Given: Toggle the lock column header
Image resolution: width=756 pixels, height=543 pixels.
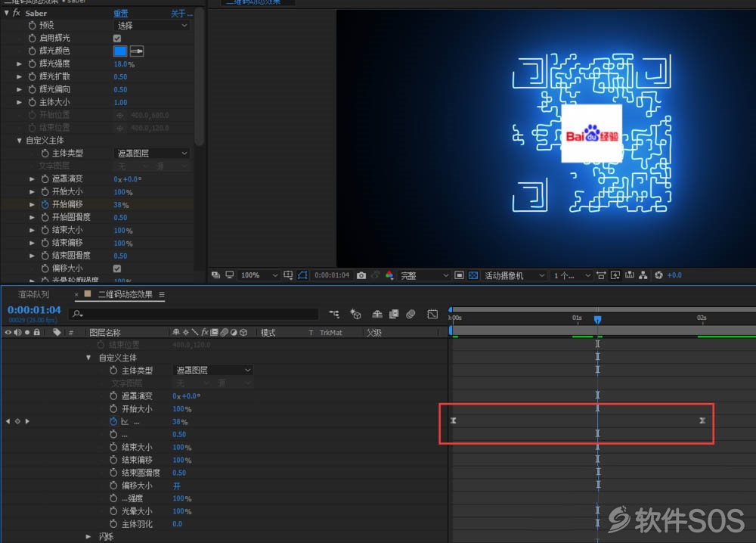Looking at the screenshot, I should click(x=36, y=332).
